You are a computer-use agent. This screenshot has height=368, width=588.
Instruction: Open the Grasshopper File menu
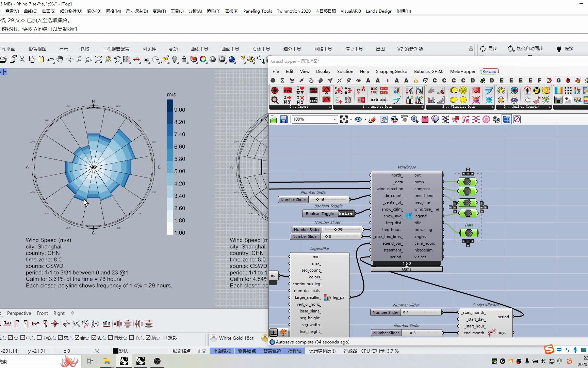[276, 72]
